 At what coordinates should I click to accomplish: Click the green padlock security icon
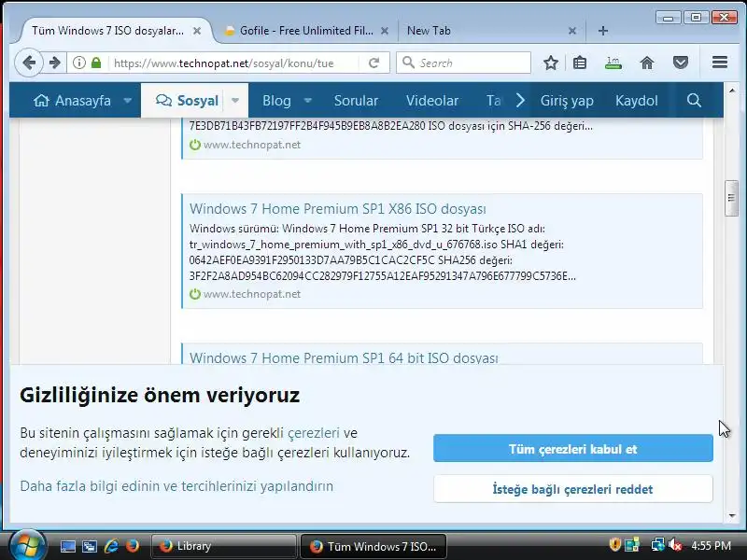(96, 63)
